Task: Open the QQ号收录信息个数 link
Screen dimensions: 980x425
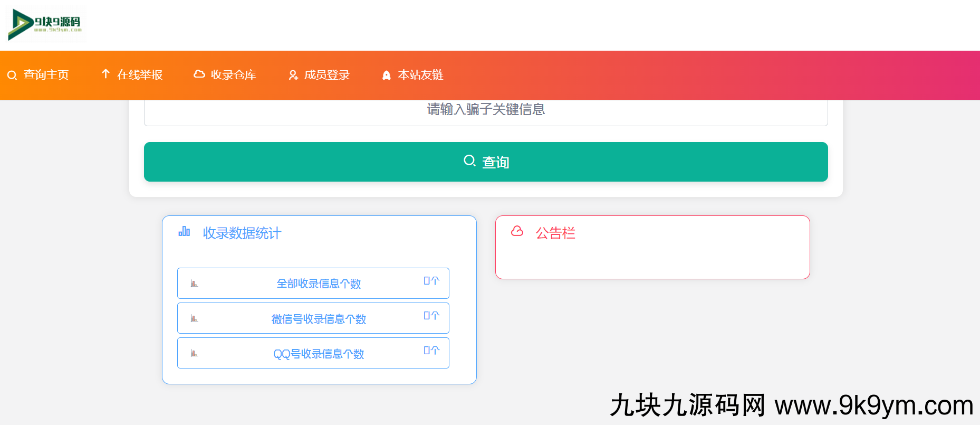Action: click(x=319, y=354)
